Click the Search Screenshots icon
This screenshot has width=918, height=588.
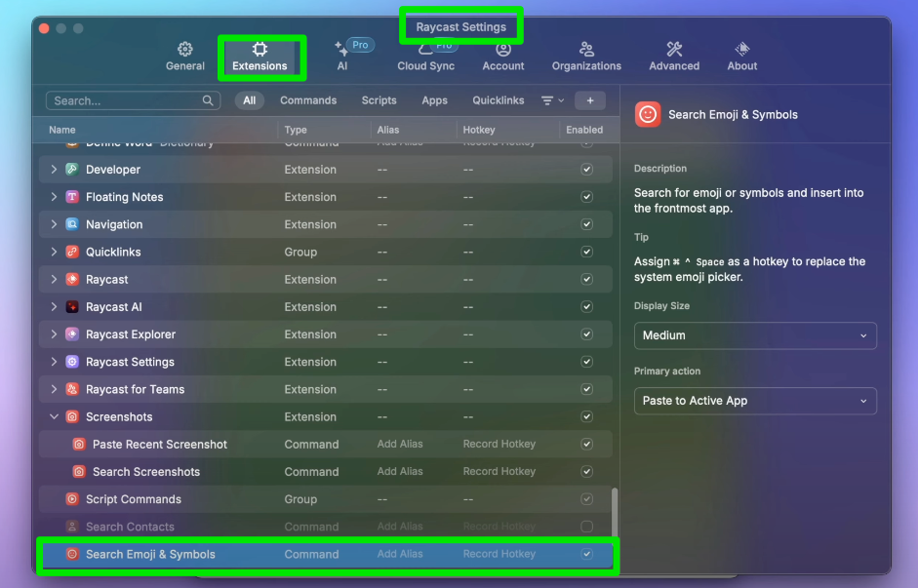[79, 472]
